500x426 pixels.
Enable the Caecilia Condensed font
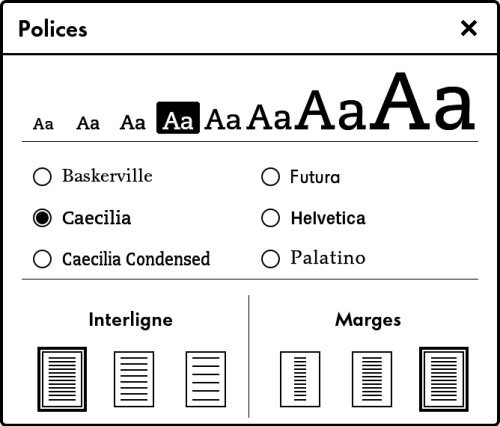[42, 259]
